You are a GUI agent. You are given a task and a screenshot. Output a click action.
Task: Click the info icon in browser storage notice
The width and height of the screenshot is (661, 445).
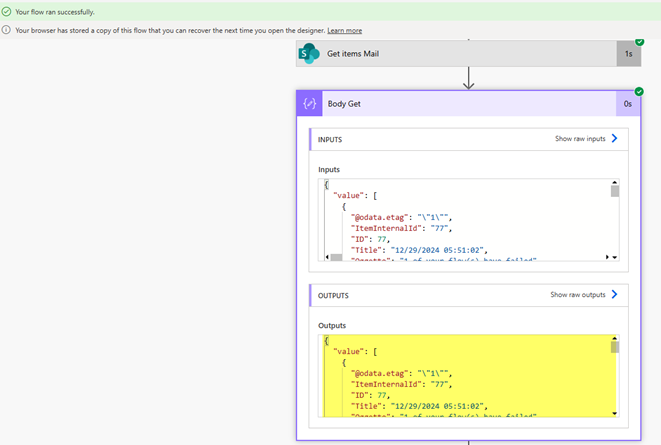[7, 30]
